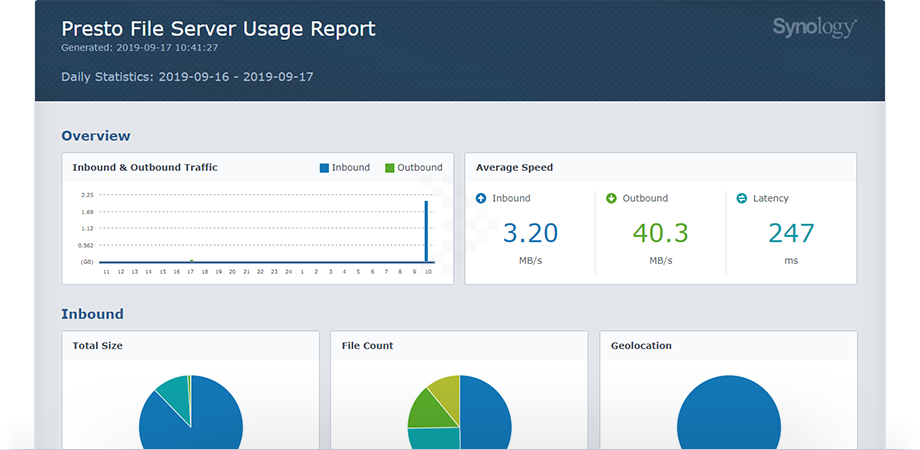Click the Outbound down-arrow icon

click(611, 198)
